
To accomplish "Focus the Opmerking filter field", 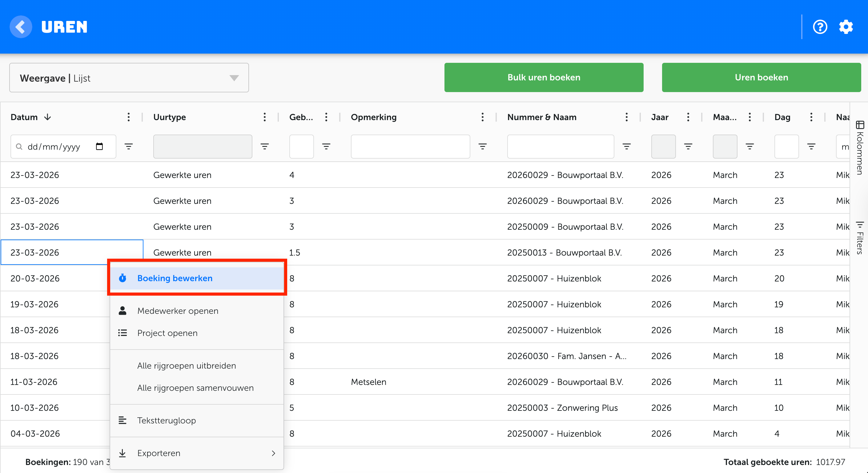I will click(x=410, y=147).
